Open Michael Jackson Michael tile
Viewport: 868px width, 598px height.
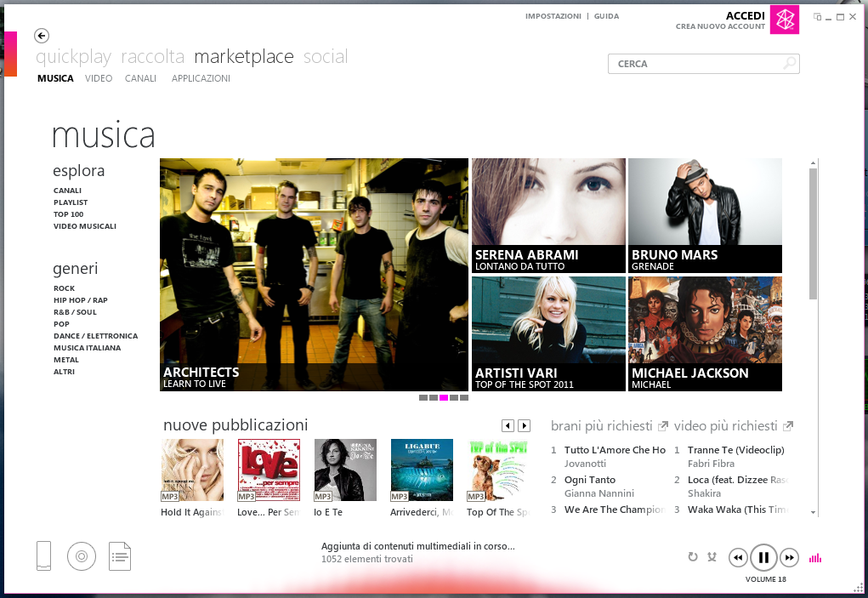[706, 334]
